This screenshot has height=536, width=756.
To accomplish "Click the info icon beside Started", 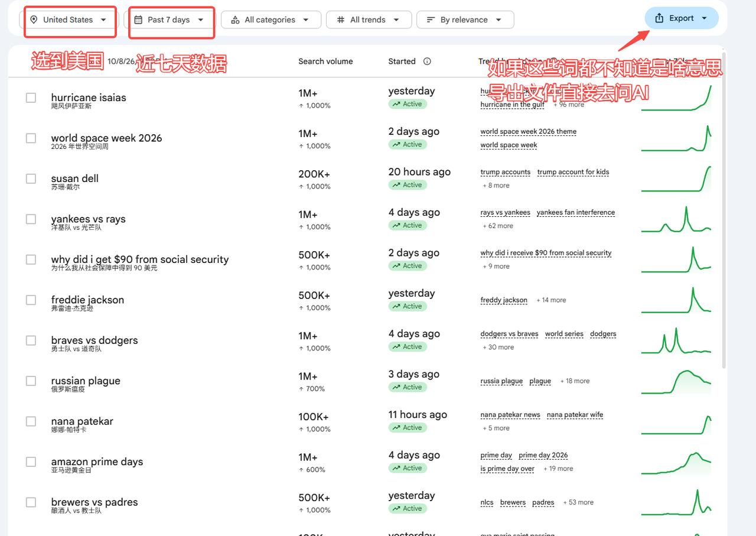I will click(427, 61).
